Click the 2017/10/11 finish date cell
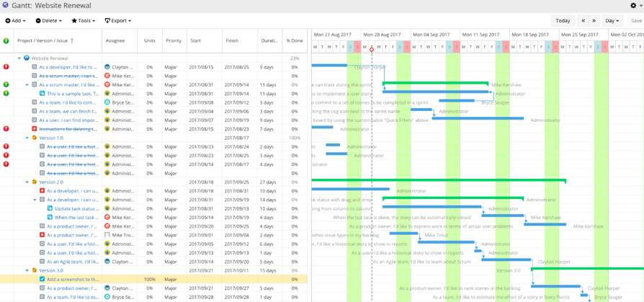Image resolution: width=644 pixels, height=302 pixels. click(240, 271)
